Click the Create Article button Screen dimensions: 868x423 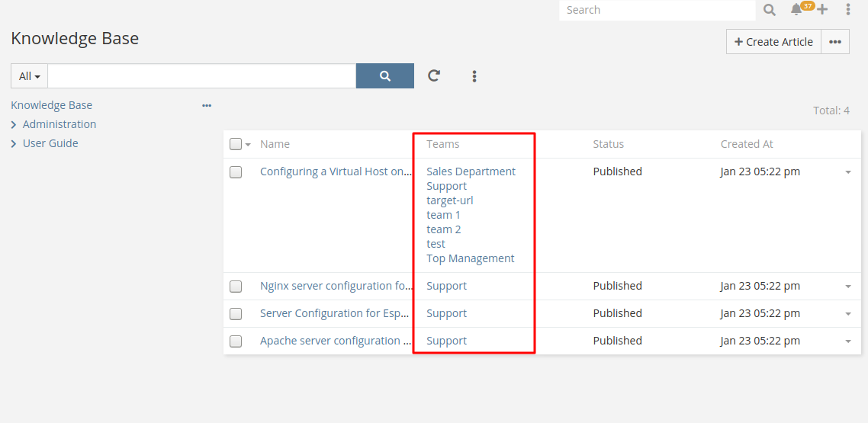coord(773,42)
